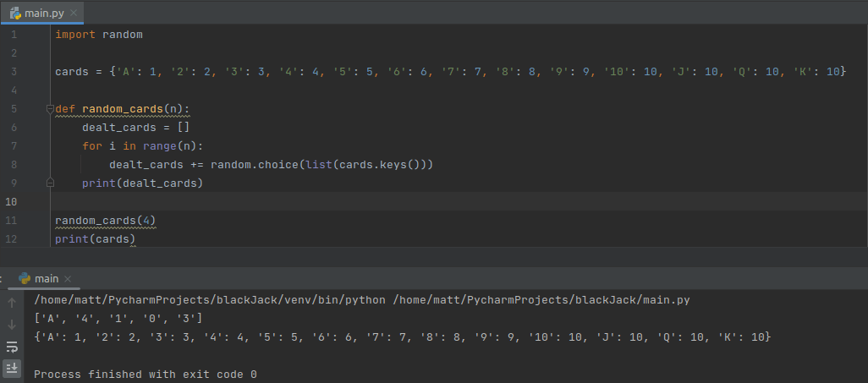This screenshot has width=868, height=383.
Task: Click line number 10 in the gutter
Action: point(12,202)
